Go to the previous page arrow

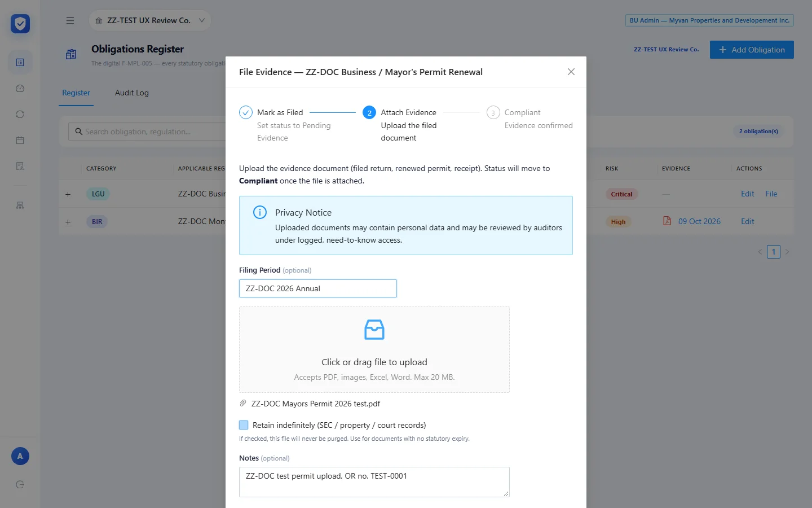pos(760,252)
